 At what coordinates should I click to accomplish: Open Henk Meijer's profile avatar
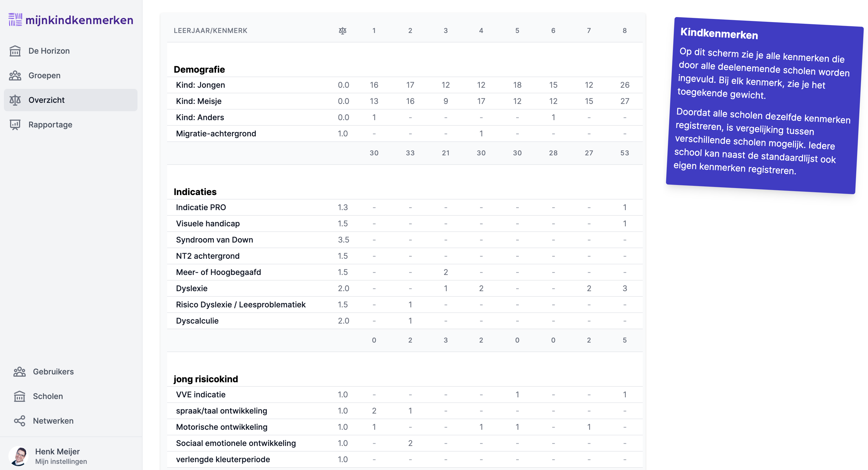18,456
